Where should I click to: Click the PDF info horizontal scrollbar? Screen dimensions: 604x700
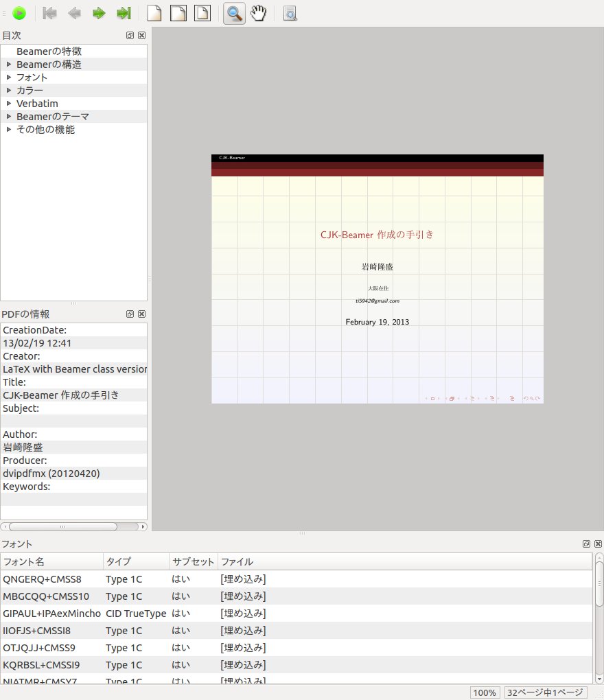pyautogui.click(x=63, y=526)
